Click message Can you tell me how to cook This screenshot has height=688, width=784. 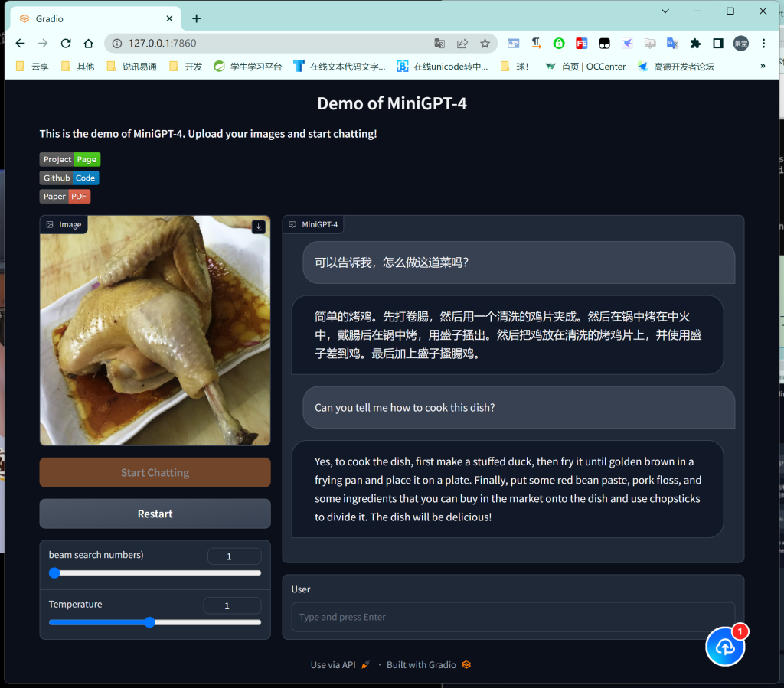point(519,408)
